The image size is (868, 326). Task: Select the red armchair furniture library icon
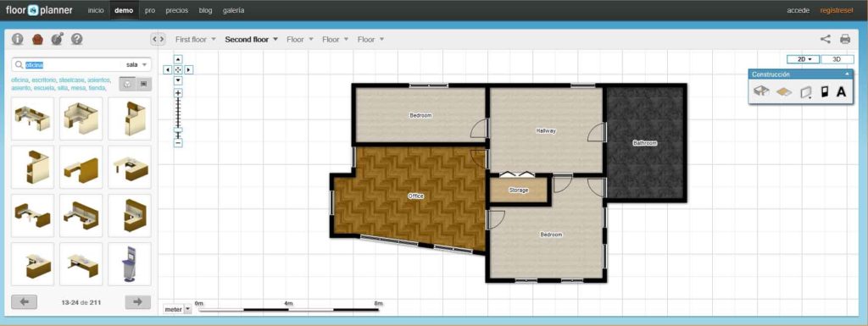pyautogui.click(x=37, y=39)
